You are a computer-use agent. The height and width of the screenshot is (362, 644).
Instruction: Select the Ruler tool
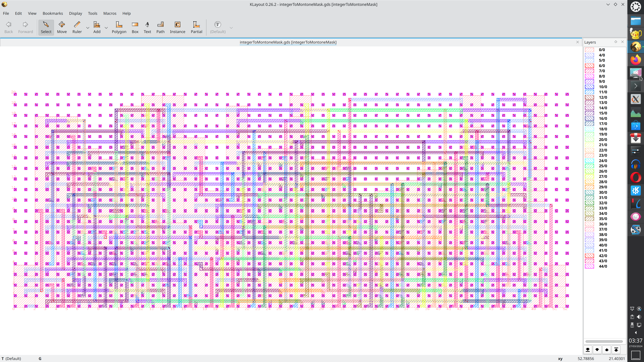click(77, 27)
